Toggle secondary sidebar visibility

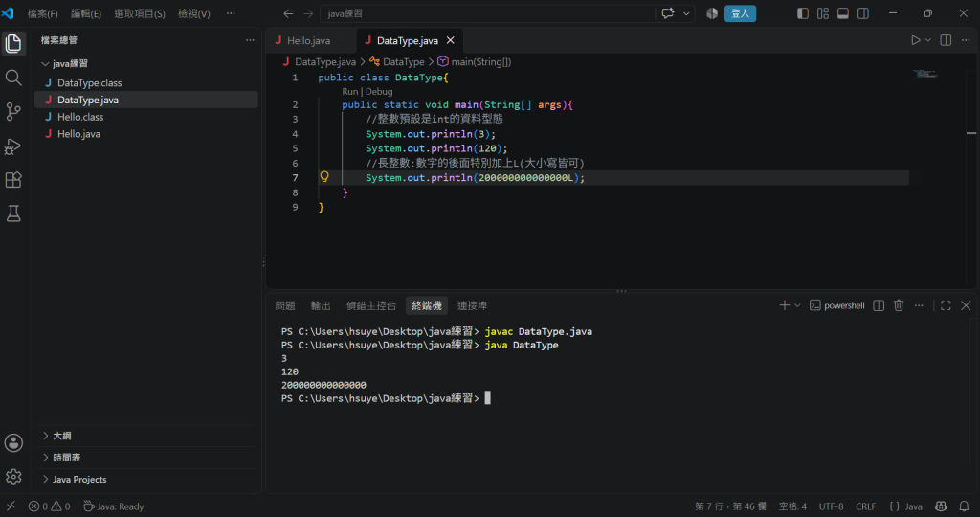pyautogui.click(x=863, y=13)
